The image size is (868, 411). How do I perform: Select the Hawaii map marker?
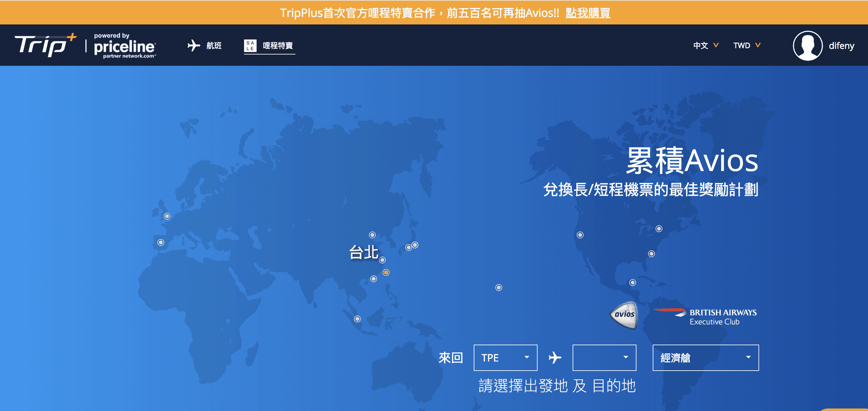tap(499, 288)
